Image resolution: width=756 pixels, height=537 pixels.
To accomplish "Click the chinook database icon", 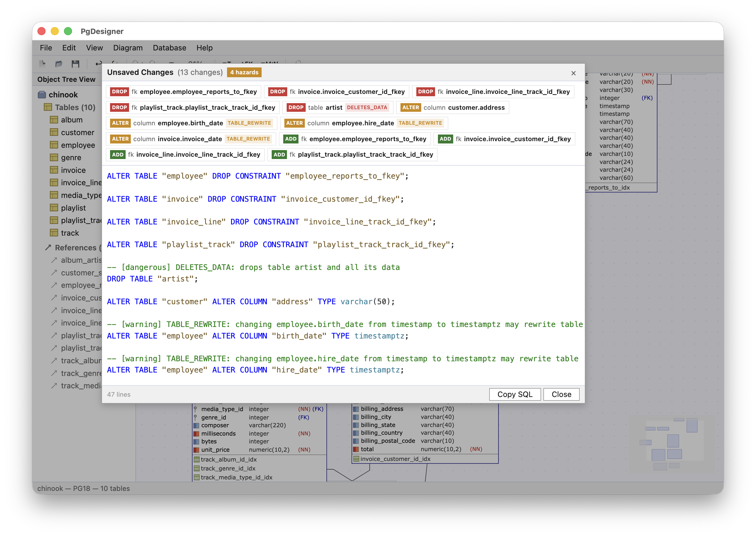I will coord(42,94).
